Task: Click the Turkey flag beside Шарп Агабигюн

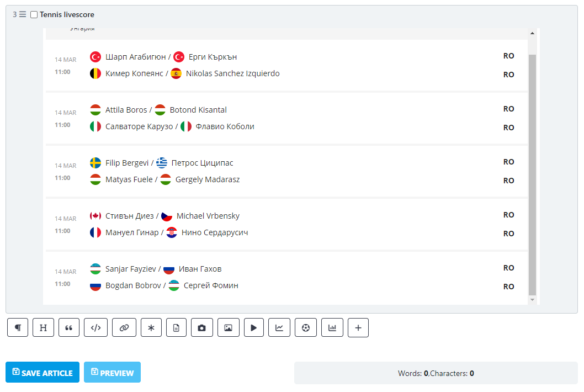Action: 95,57
